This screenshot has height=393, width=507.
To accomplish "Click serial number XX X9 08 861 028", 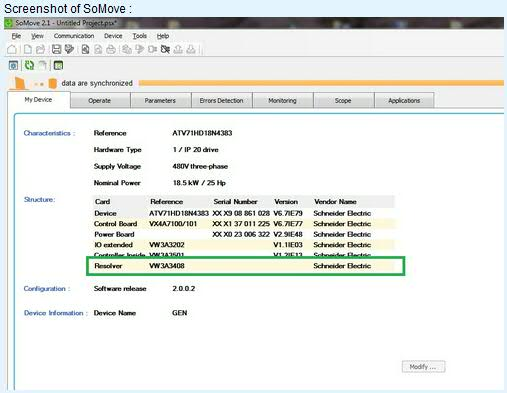I will 241,213.
